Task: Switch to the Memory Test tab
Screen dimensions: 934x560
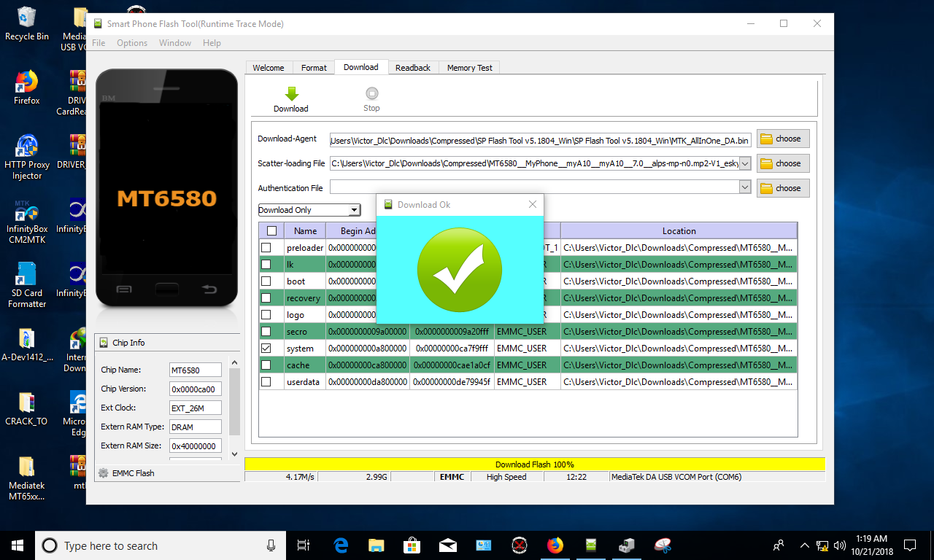Action: [x=470, y=68]
